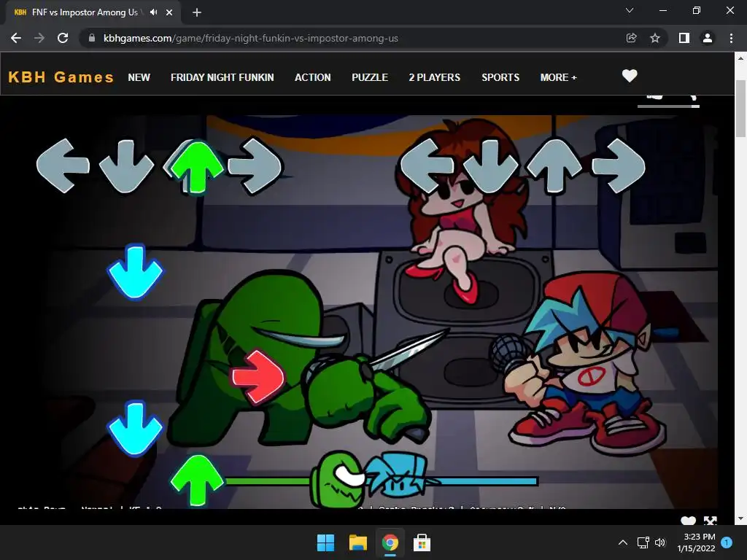The height and width of the screenshot is (560, 747).
Task: Click the green segment of the health bar
Action: pyautogui.click(x=267, y=481)
